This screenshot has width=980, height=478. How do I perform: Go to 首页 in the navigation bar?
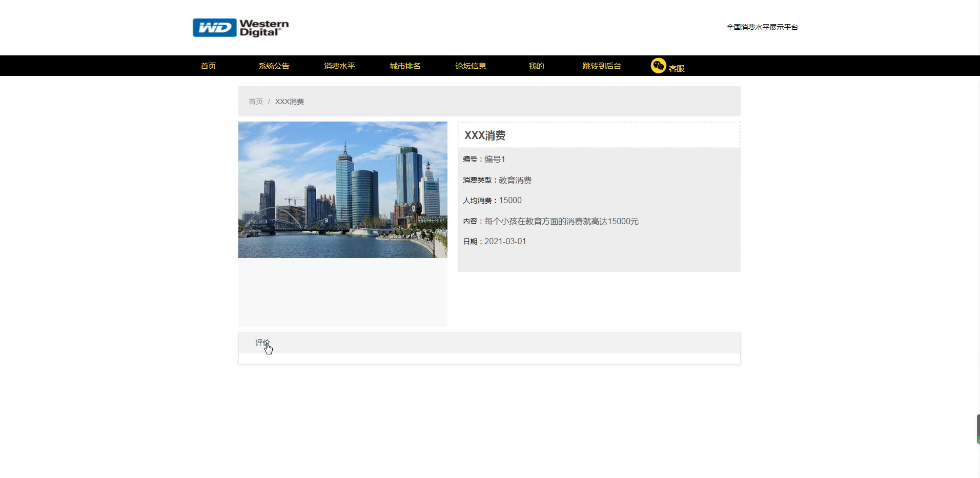click(x=208, y=66)
